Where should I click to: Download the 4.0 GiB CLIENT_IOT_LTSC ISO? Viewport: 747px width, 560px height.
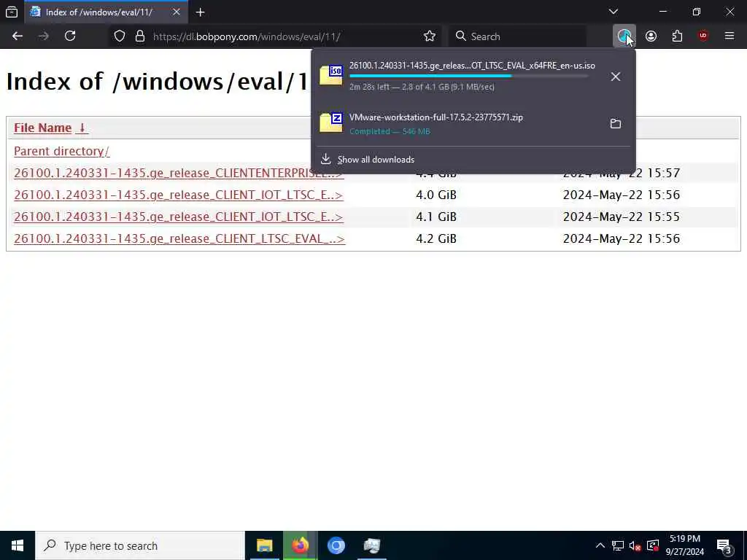(x=179, y=195)
